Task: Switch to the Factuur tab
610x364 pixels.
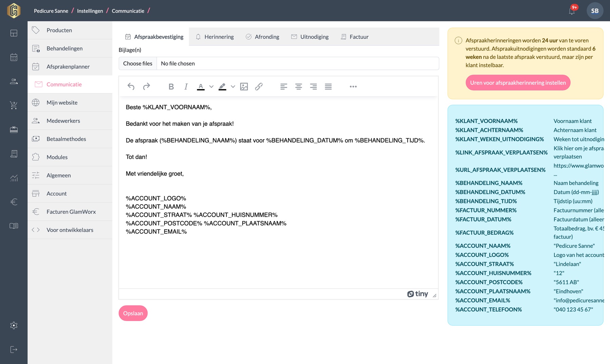Action: (354, 37)
